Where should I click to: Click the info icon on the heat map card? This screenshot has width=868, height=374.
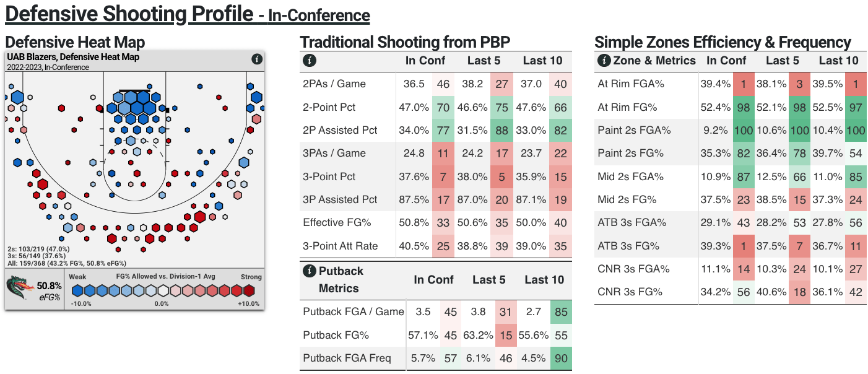[257, 59]
